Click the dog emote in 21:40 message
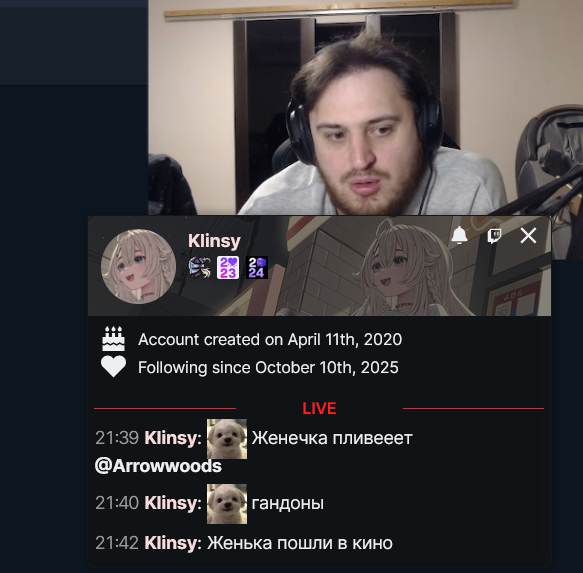 coord(227,504)
